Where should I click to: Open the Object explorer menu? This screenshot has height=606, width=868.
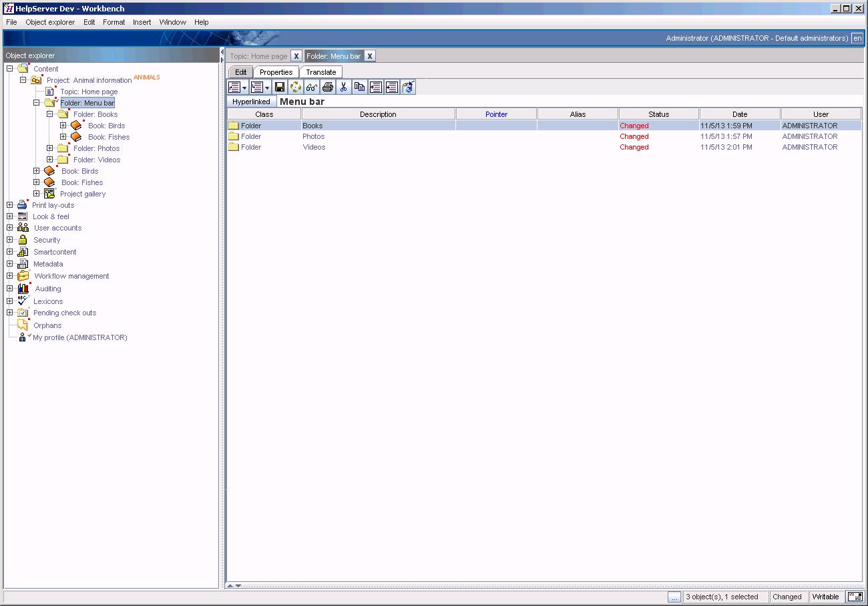coord(50,22)
